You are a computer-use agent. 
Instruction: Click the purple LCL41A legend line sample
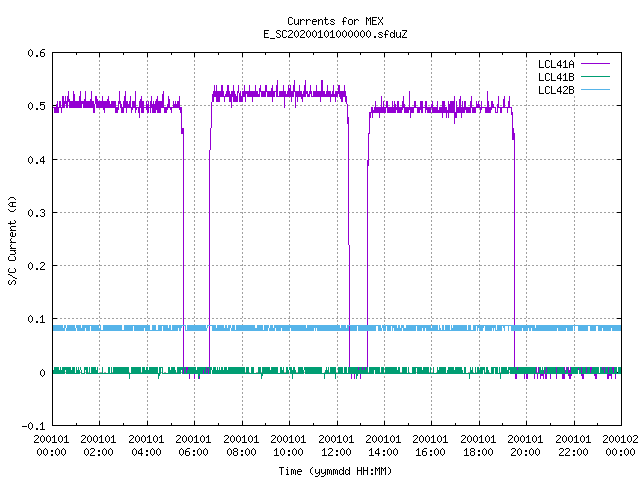point(596,64)
